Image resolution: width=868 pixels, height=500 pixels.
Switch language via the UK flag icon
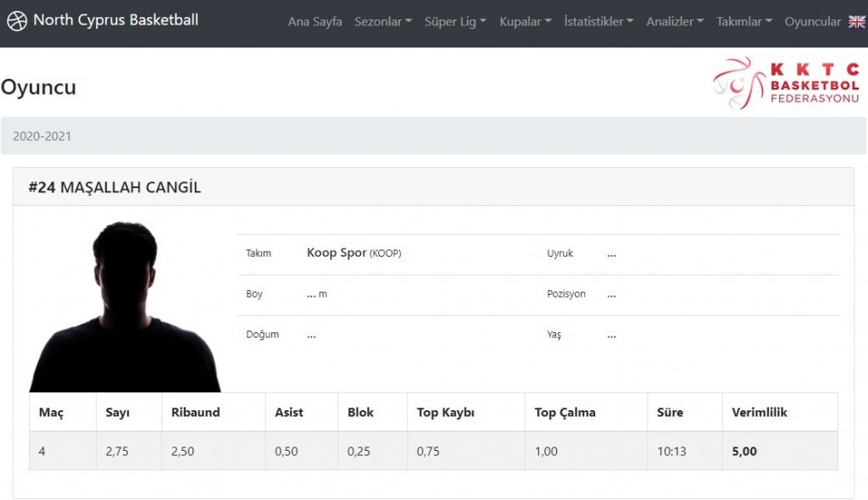[856, 21]
